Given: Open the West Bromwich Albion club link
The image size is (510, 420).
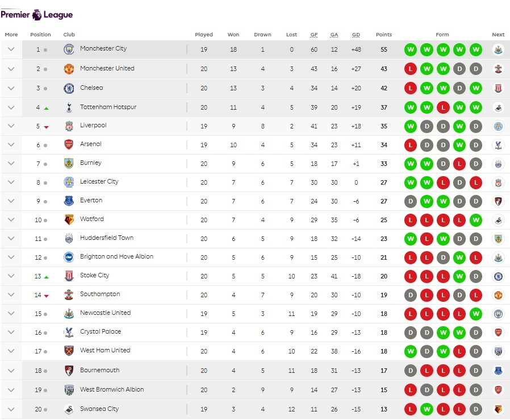Looking at the screenshot, I should pyautogui.click(x=112, y=390).
